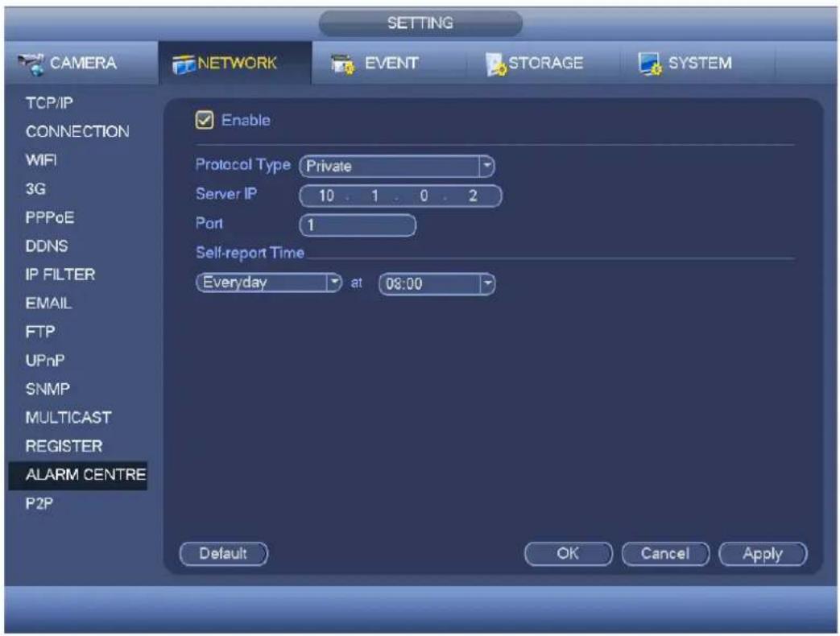840x636 pixels.
Task: Open DDNS settings
Action: click(x=47, y=246)
